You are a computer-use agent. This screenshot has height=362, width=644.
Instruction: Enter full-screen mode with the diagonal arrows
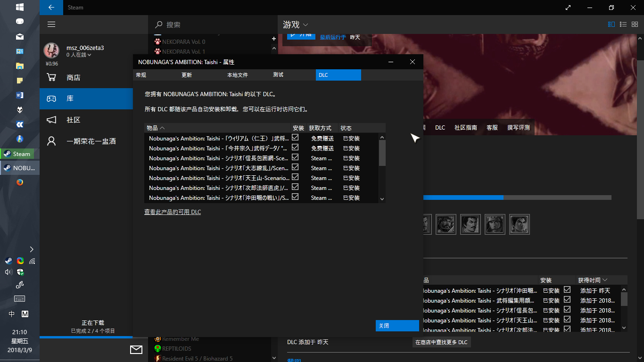(568, 8)
